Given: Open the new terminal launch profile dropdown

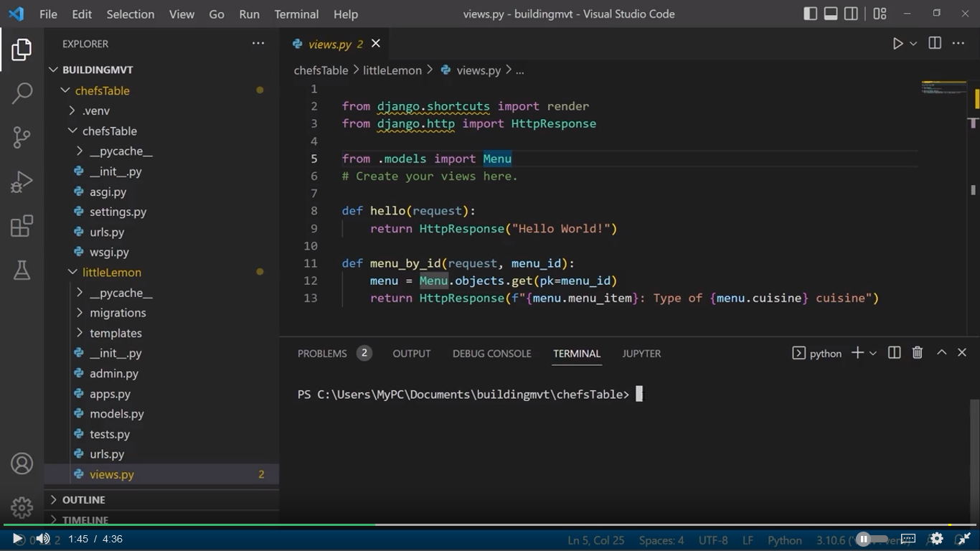Looking at the screenshot, I should [873, 353].
